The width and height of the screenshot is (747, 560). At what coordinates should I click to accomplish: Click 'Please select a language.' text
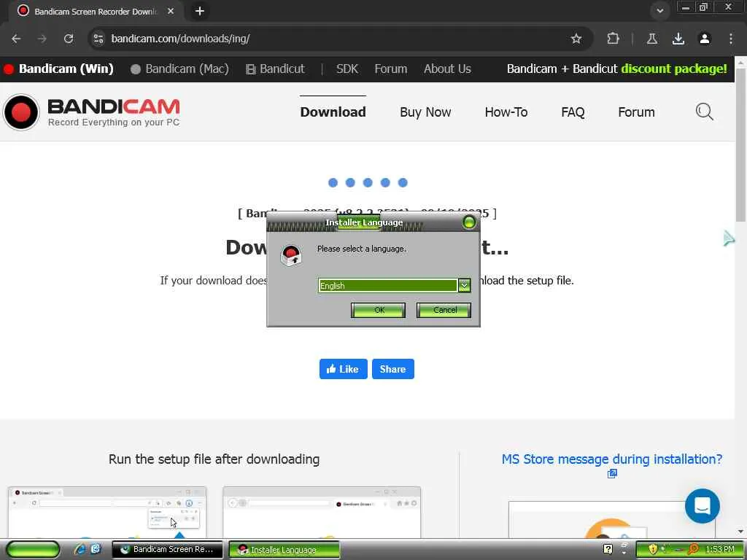pyautogui.click(x=362, y=249)
